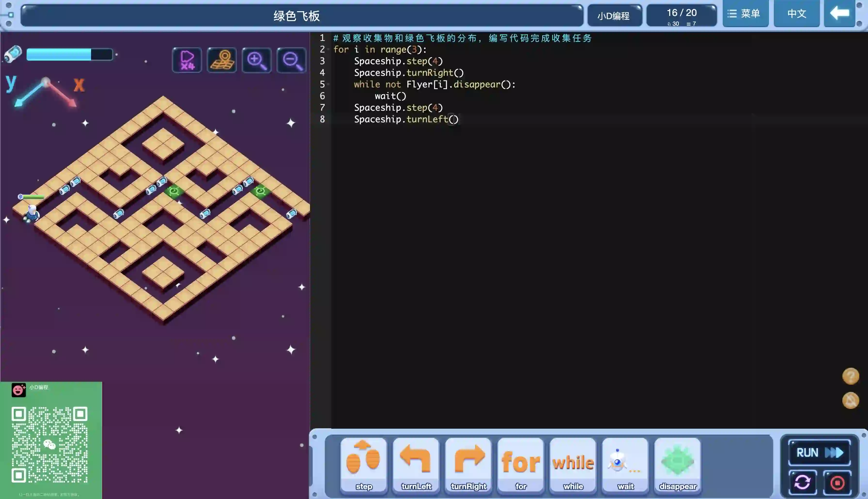Image resolution: width=868 pixels, height=499 pixels.
Task: Insert the turnLeft command block
Action: (x=416, y=464)
